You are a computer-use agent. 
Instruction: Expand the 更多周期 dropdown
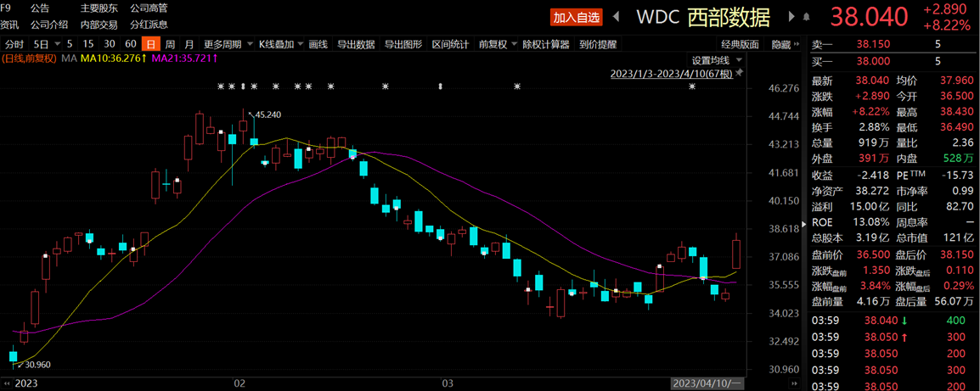[228, 44]
